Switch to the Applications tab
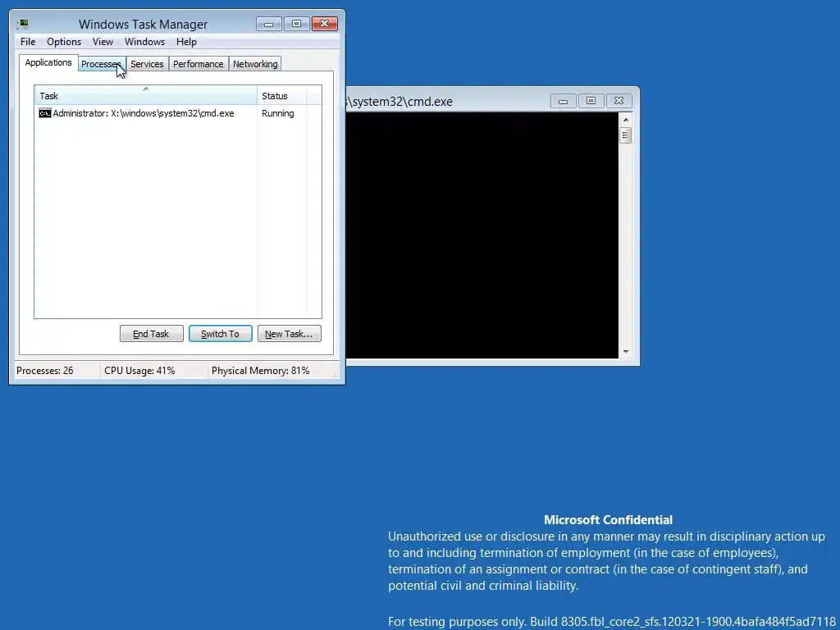Screen dimensions: 840x630 click(48, 62)
